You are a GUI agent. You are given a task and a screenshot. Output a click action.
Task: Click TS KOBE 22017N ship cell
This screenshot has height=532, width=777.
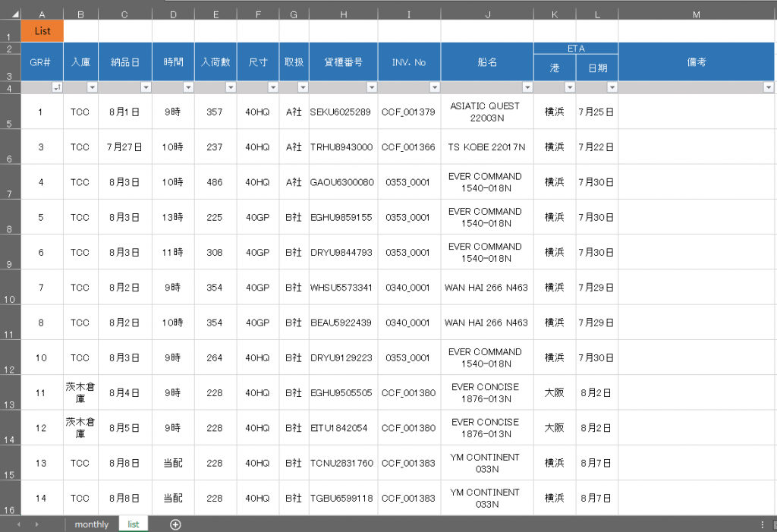[x=486, y=147]
